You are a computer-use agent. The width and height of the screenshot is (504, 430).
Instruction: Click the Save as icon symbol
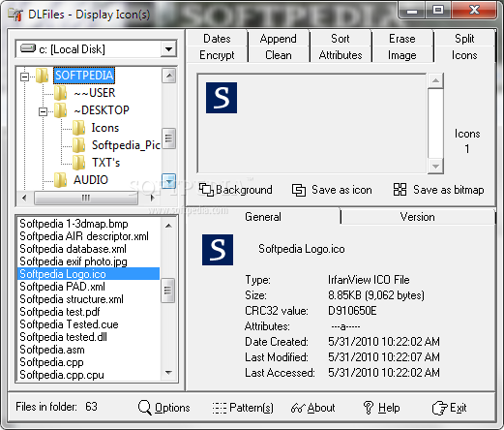(x=299, y=190)
